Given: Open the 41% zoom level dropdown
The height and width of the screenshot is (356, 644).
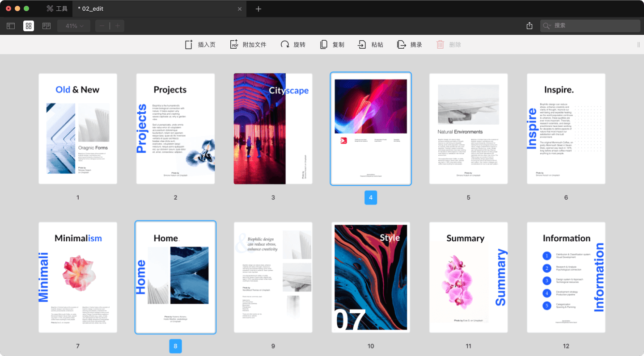Looking at the screenshot, I should coord(74,26).
